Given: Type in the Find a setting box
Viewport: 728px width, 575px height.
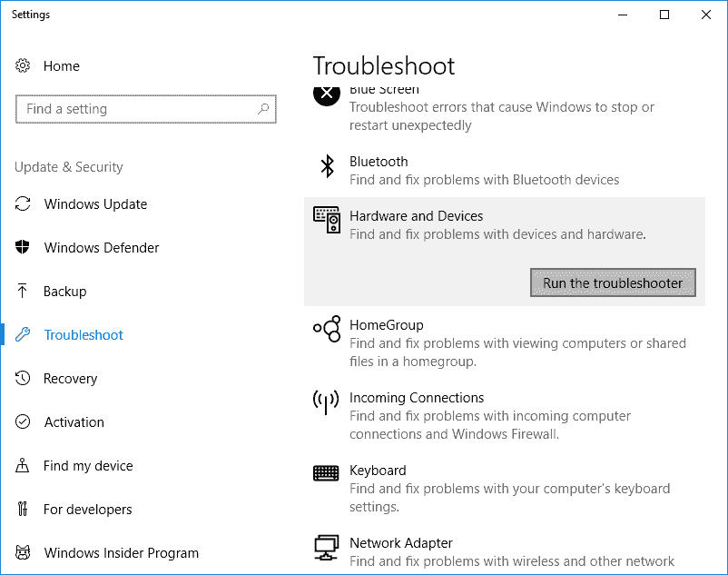Looking at the screenshot, I should coord(136,109).
